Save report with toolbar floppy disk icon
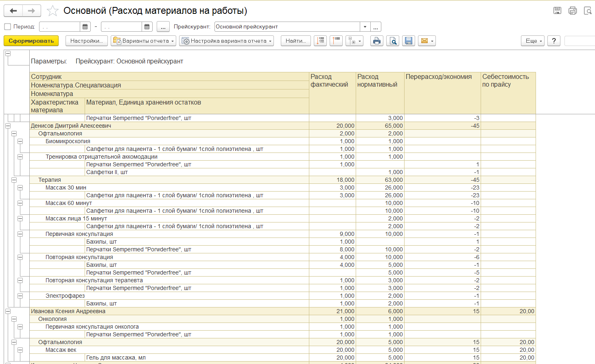 point(409,41)
